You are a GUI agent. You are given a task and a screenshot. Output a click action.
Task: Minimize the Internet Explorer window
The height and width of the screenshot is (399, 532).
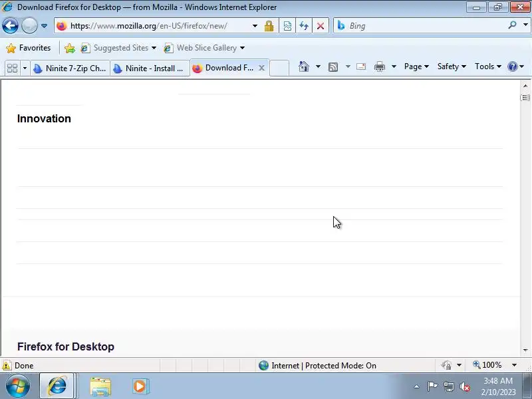[476, 7]
